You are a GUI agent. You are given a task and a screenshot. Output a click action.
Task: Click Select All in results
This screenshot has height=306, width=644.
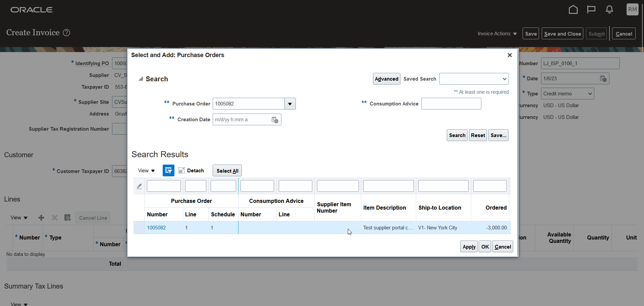227,171
